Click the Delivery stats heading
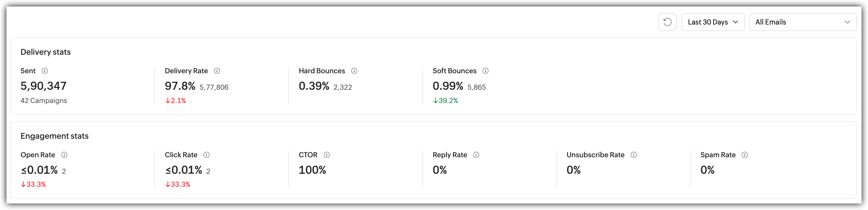Viewport: 868px width, 210px height. click(45, 52)
